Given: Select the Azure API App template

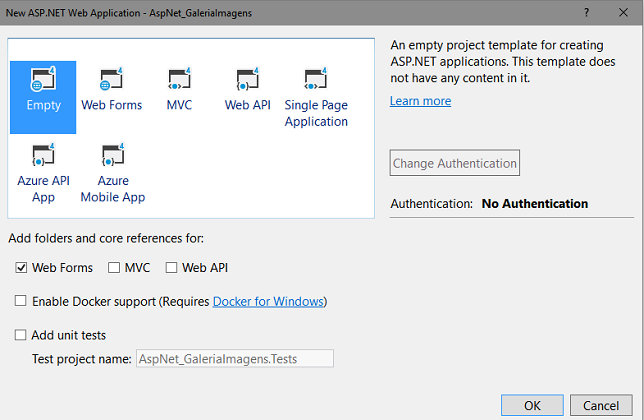Looking at the screenshot, I should [x=43, y=157].
